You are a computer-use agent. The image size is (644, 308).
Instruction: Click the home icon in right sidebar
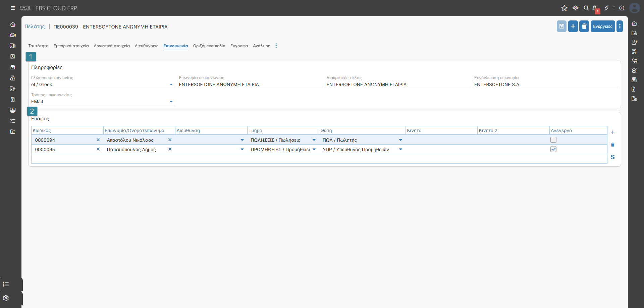634,23
